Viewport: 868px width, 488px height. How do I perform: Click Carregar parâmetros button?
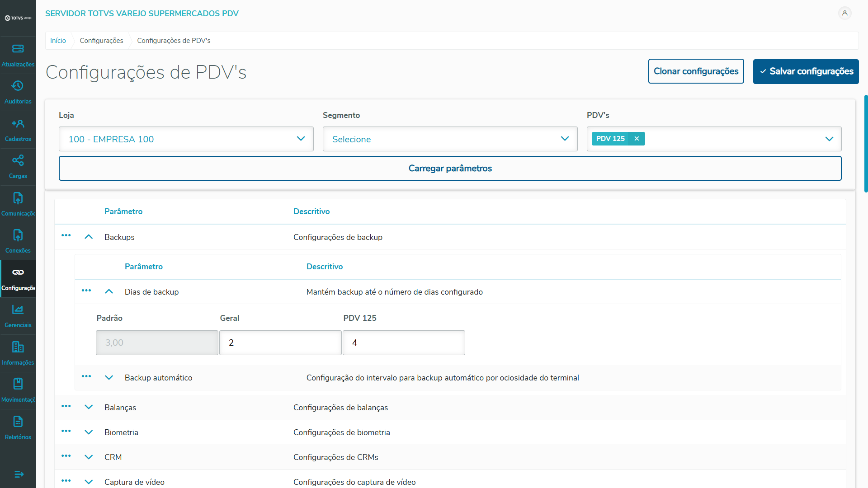(x=450, y=168)
